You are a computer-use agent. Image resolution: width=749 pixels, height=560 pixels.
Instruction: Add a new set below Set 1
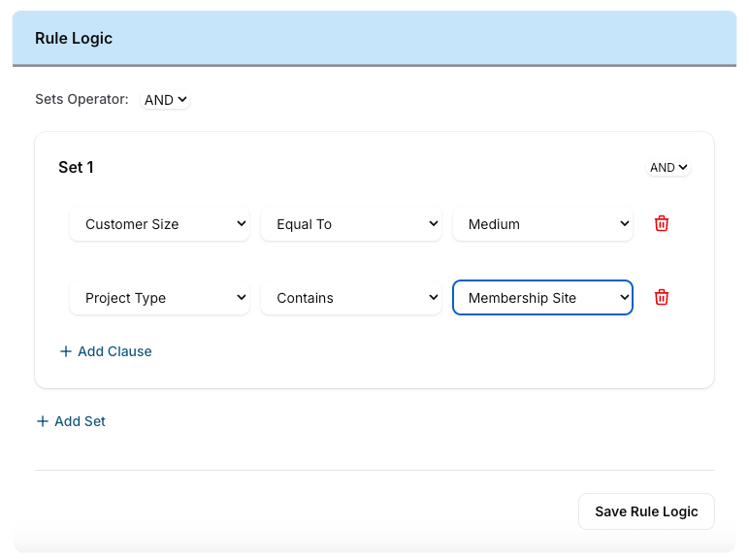point(80,421)
